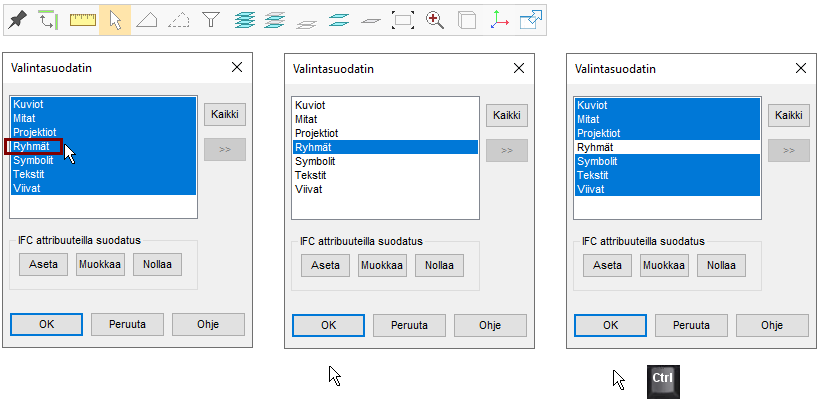Click the 3D box view icon
Screen dimensions: 823x402
(x=467, y=19)
